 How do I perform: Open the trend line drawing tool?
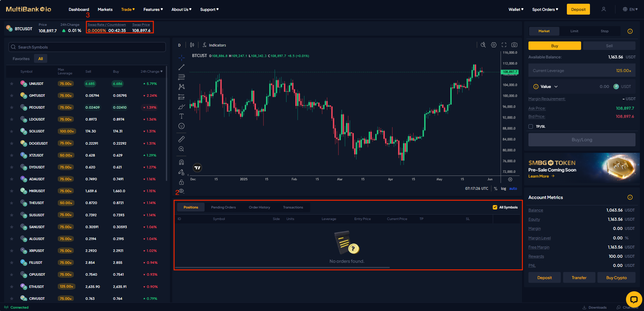pyautogui.click(x=181, y=67)
